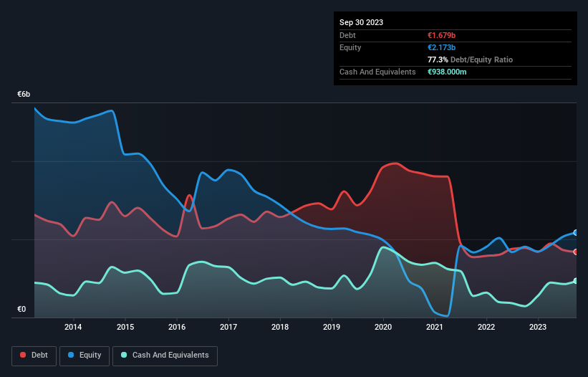Screen dimensions: 588x377
Task: Click the 2014 axis label
Action: pyautogui.click(x=73, y=327)
